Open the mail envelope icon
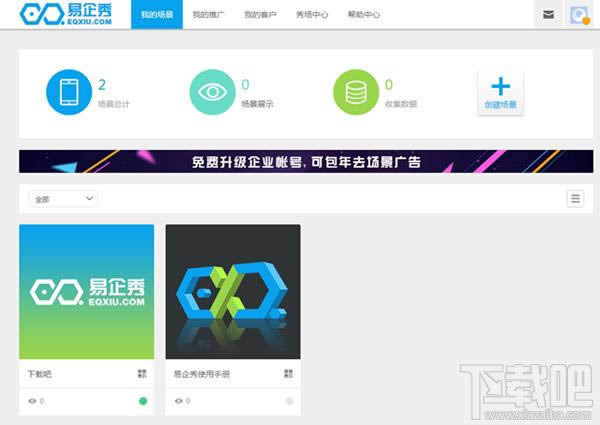Image resolution: width=600 pixels, height=425 pixels. coord(549,15)
